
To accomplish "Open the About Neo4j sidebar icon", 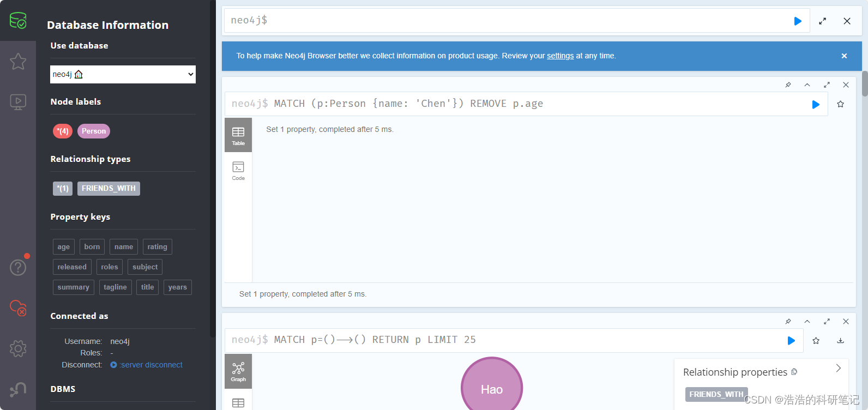I will pyautogui.click(x=18, y=389).
